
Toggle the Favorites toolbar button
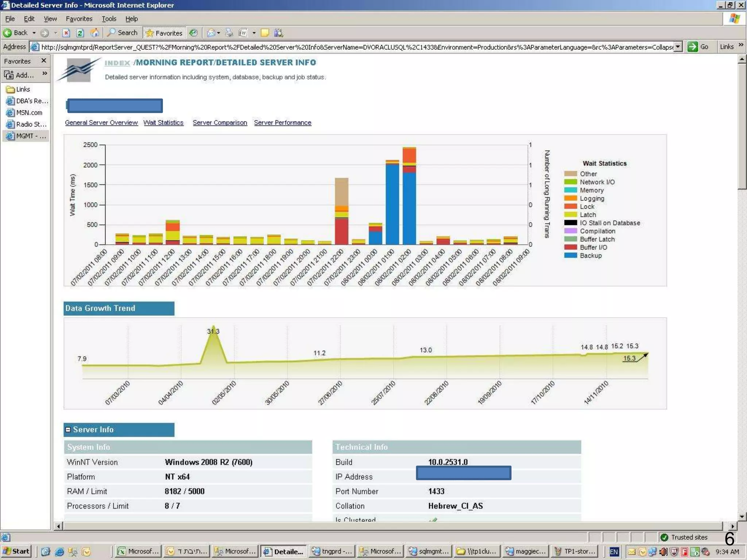(x=164, y=33)
